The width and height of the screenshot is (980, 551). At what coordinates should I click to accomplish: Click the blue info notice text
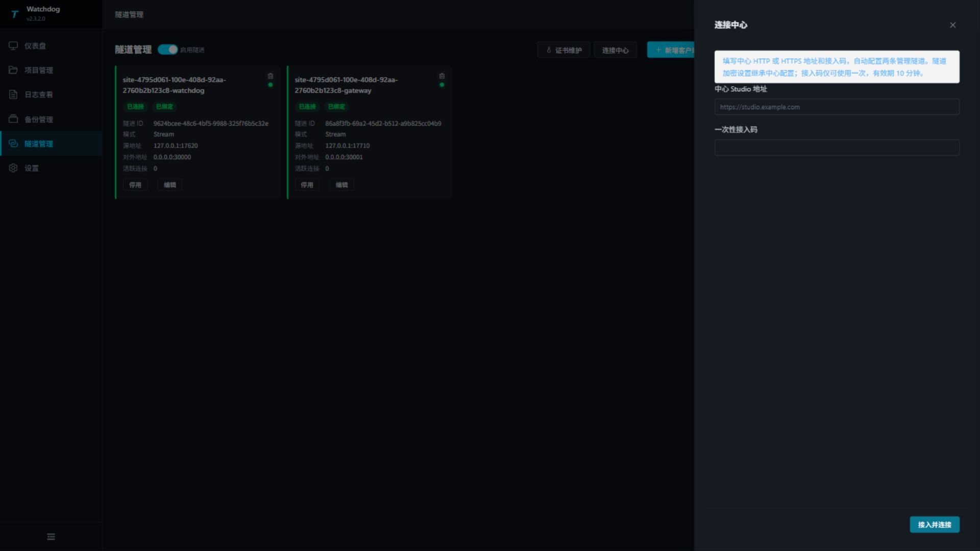tap(834, 67)
